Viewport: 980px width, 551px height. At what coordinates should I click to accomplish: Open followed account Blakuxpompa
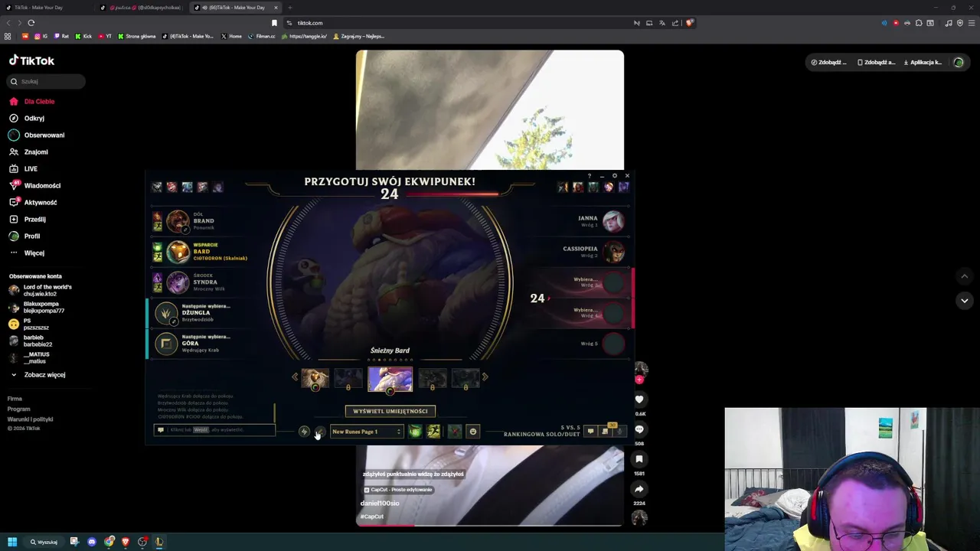click(x=37, y=307)
